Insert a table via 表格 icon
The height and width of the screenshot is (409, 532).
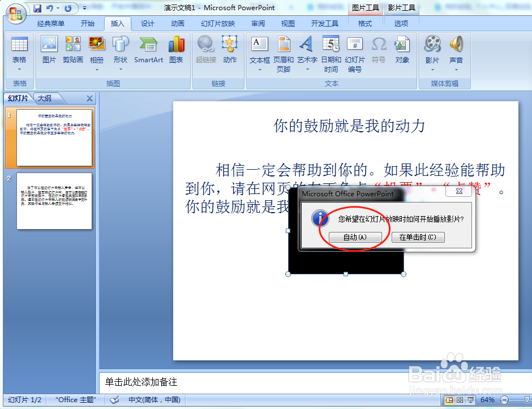click(x=19, y=44)
